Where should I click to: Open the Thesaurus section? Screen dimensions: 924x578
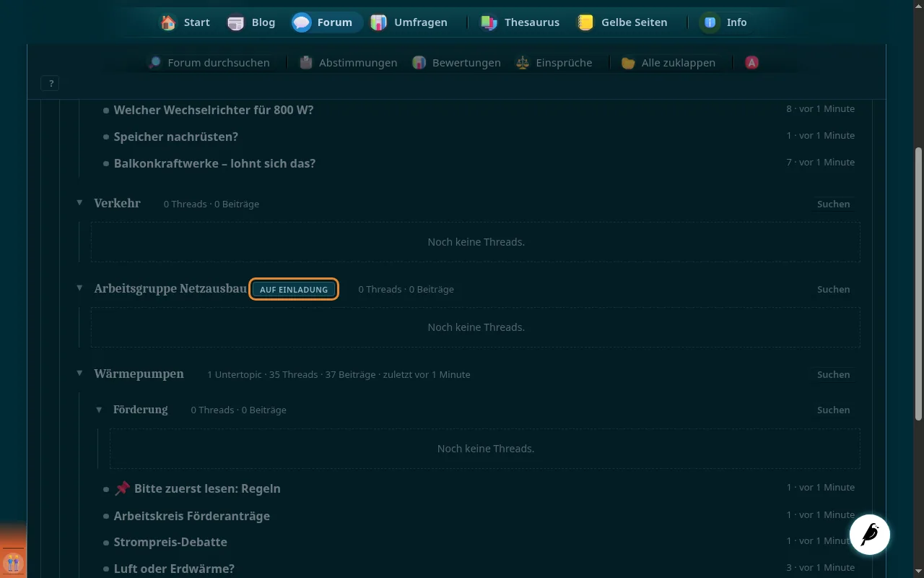(x=520, y=22)
